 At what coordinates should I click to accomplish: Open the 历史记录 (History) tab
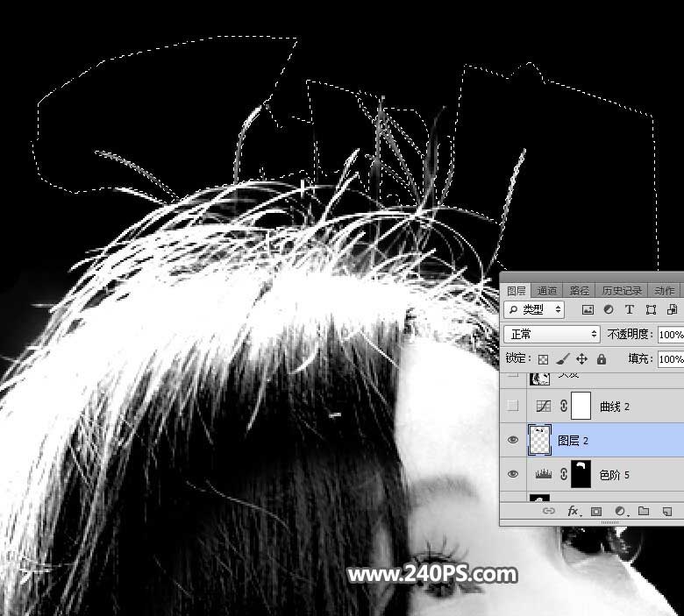[x=621, y=291]
